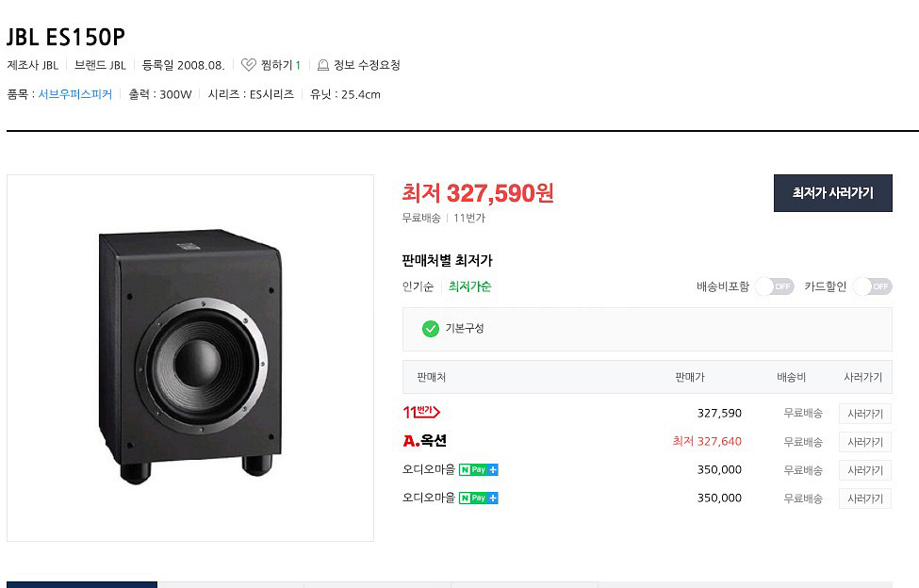
Task: Select the 인기순 sort option
Action: [x=418, y=286]
